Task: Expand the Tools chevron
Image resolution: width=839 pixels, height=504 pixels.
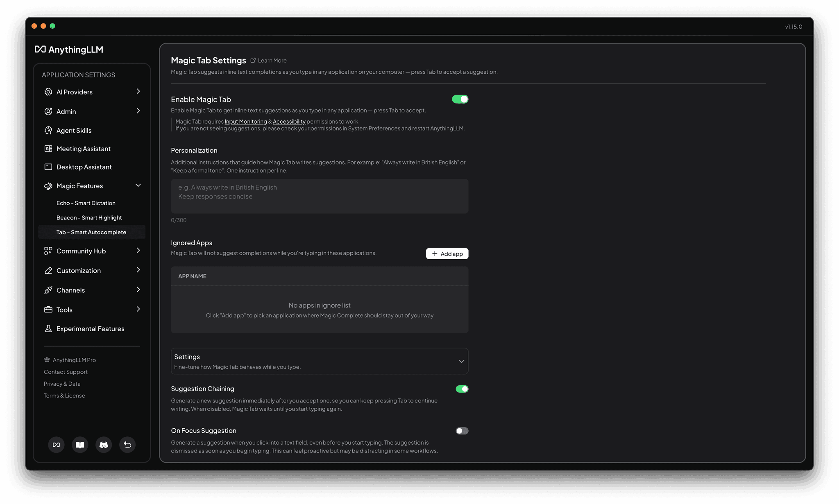Action: click(x=138, y=309)
